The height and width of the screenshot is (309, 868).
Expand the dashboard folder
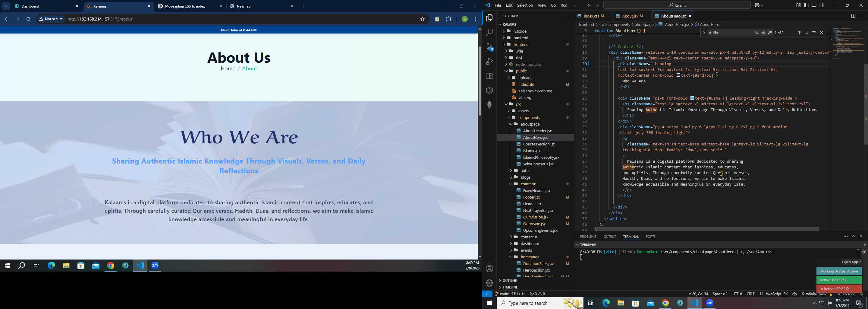(x=535, y=244)
